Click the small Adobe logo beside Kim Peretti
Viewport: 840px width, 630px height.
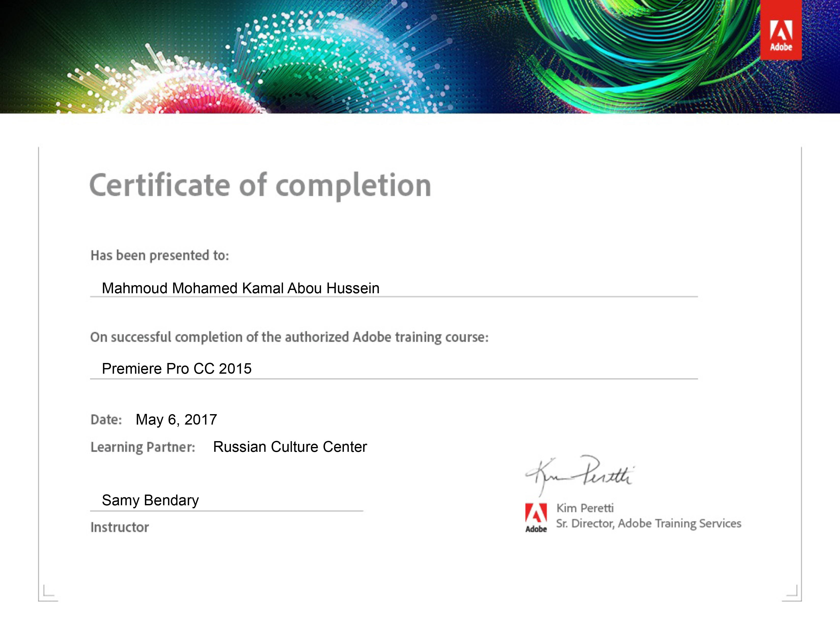(x=536, y=518)
